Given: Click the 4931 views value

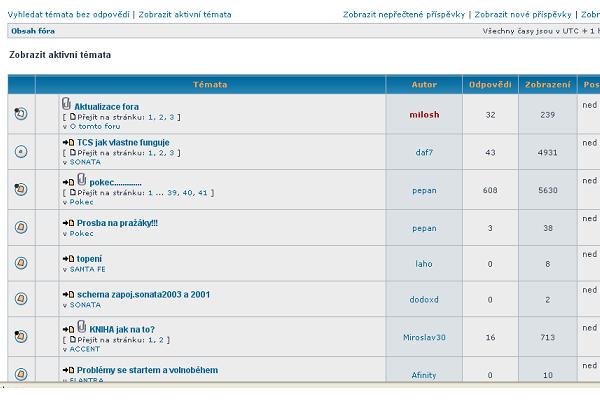Looking at the screenshot, I should (x=548, y=152).
